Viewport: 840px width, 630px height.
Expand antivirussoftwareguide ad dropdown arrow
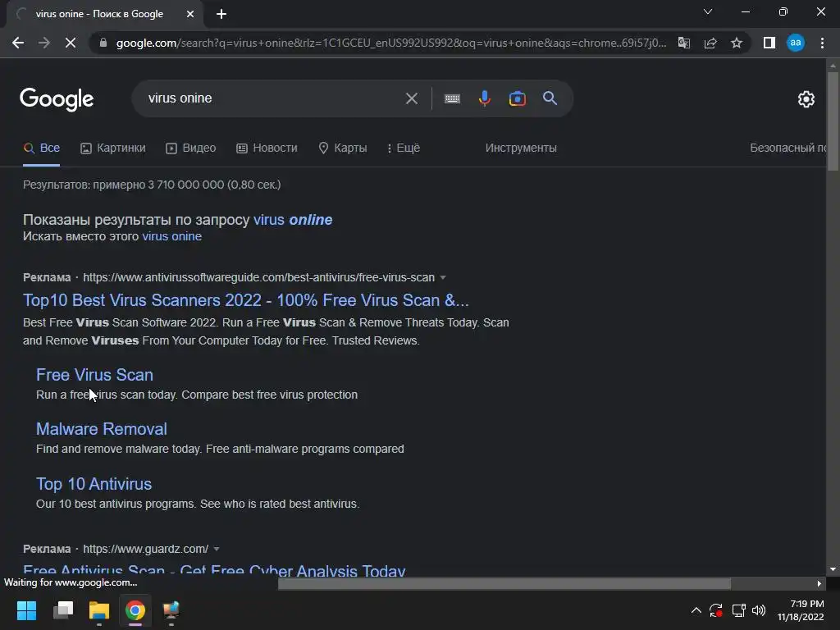coord(443,277)
